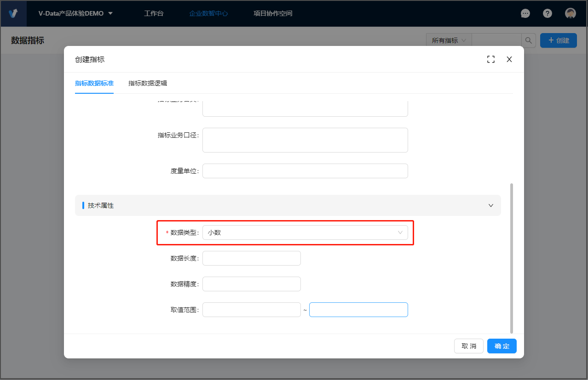Click the V-Data logo icon
This screenshot has width=588, height=380.
(x=13, y=13)
